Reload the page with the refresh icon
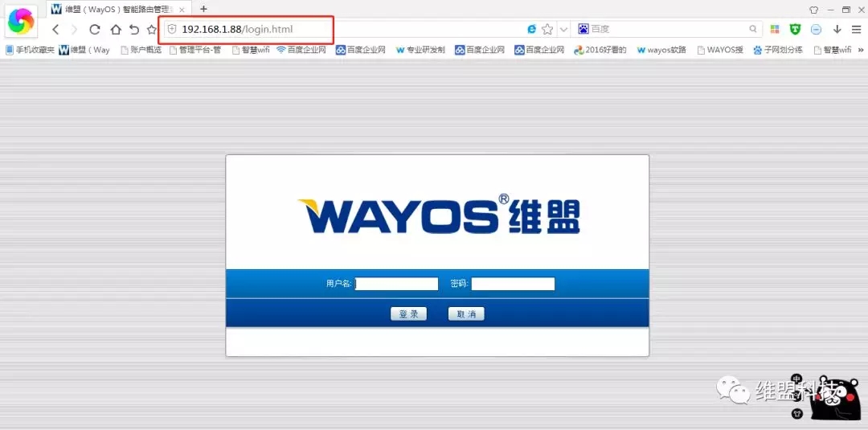This screenshot has height=430, width=868. coord(95,30)
